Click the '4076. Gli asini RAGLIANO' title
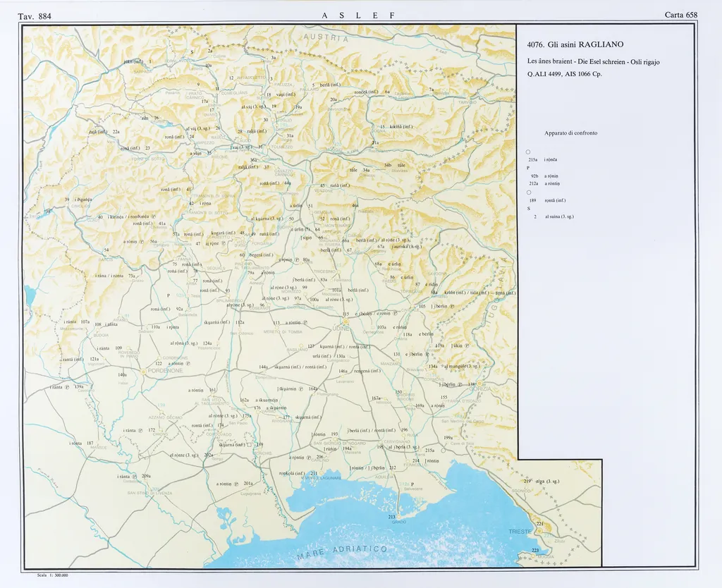 [x=575, y=44]
